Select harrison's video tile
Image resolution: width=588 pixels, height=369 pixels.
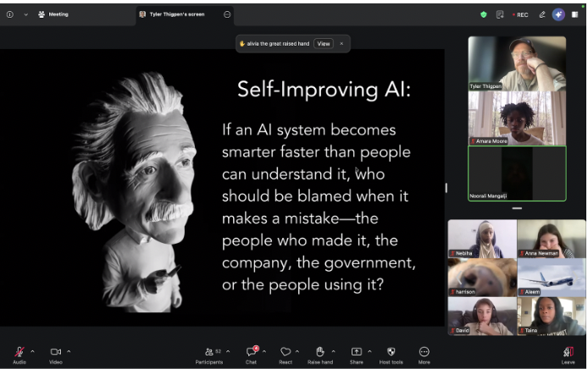(482, 278)
